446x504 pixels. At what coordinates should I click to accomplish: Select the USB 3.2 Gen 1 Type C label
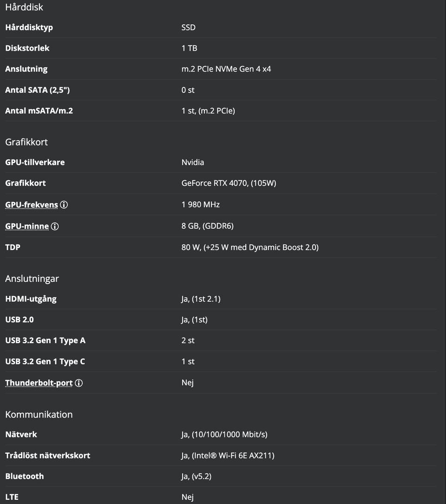point(45,361)
